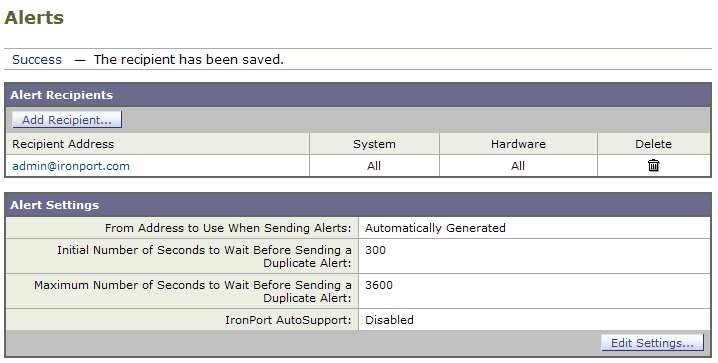Click the Alerts page title

tap(34, 18)
